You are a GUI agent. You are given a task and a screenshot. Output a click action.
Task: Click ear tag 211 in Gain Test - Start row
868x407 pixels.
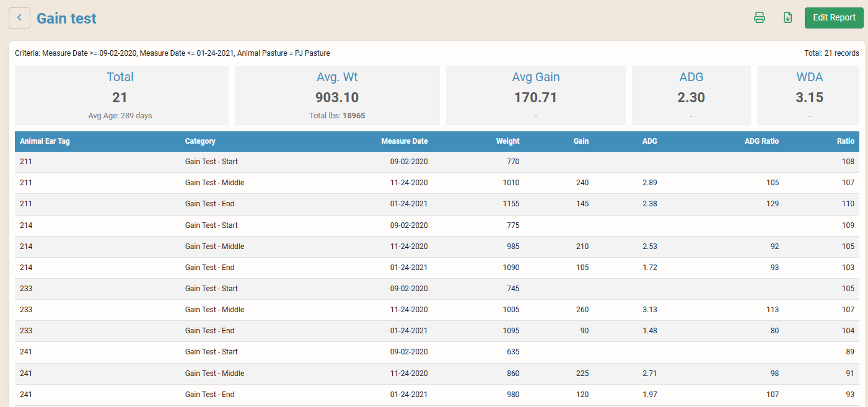[25, 162]
